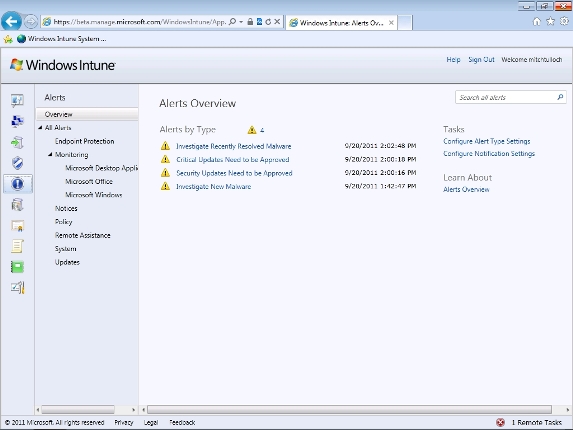Select Overview in the Alerts pane

point(87,114)
